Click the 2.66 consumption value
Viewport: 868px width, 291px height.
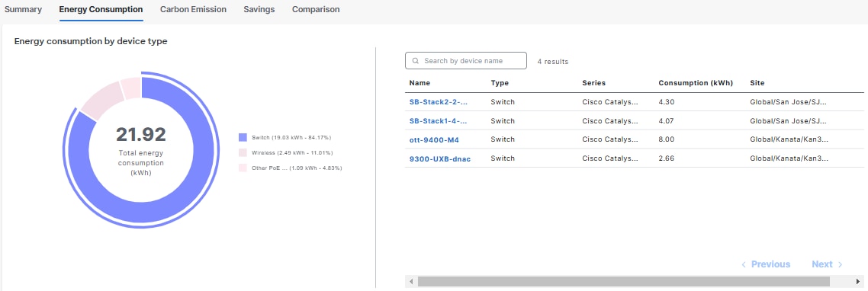(667, 158)
